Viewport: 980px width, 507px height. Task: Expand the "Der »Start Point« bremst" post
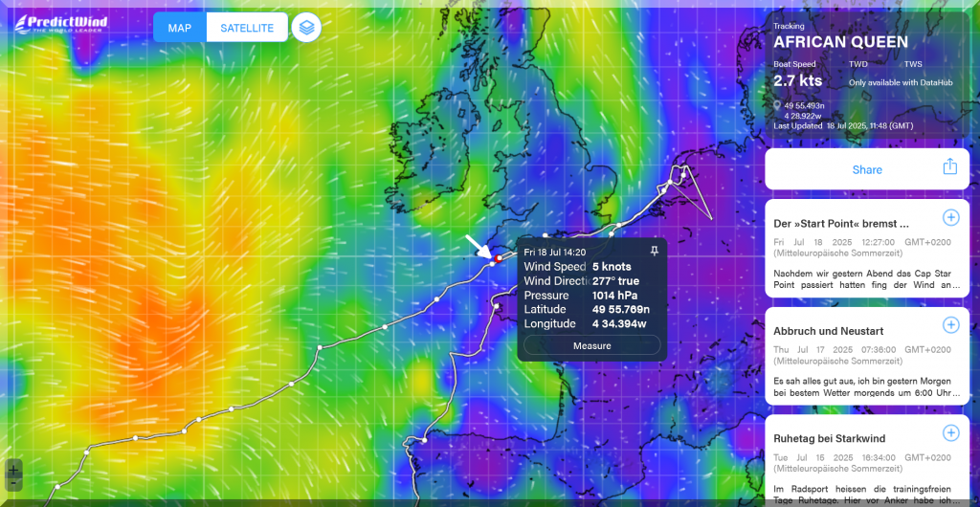950,217
